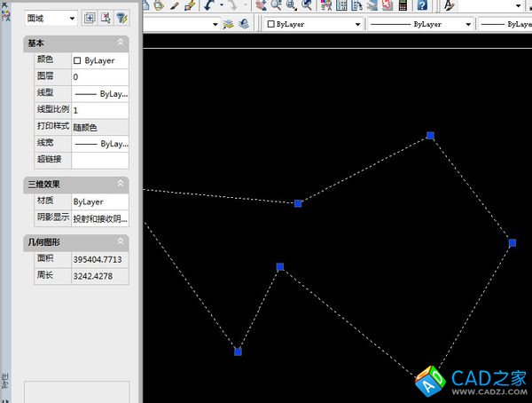Click the Undo arrow icon
The height and width of the screenshot is (403, 532).
[209, 4]
